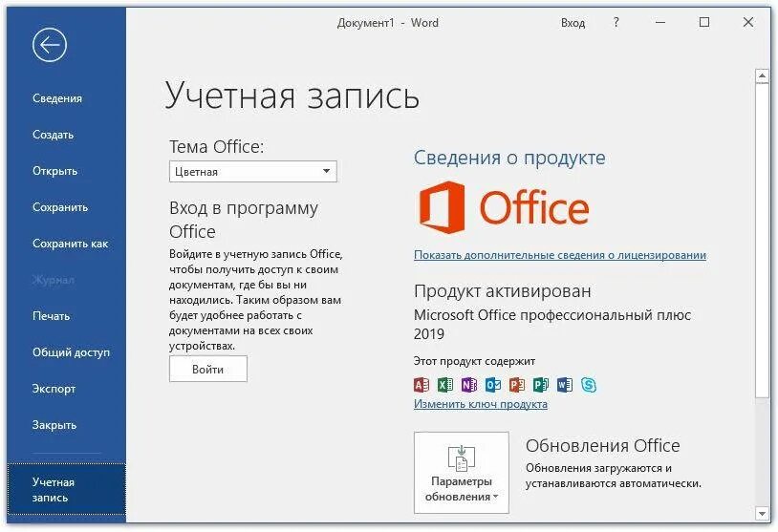Go back using the circled arrow

click(50, 45)
